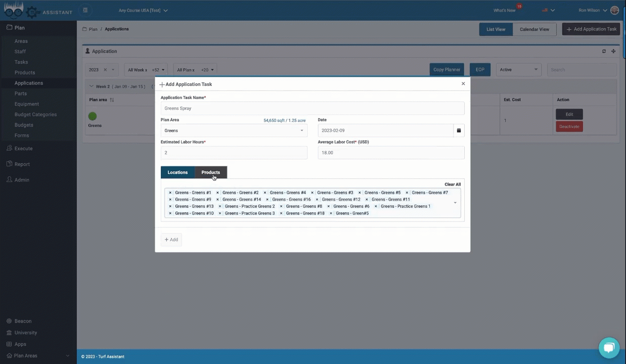Open the Calendar View tab
The width and height of the screenshot is (626, 364).
534,29
